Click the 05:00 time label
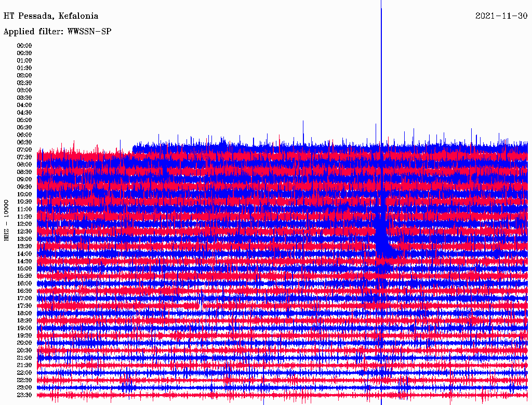532x405 pixels. 24,120
